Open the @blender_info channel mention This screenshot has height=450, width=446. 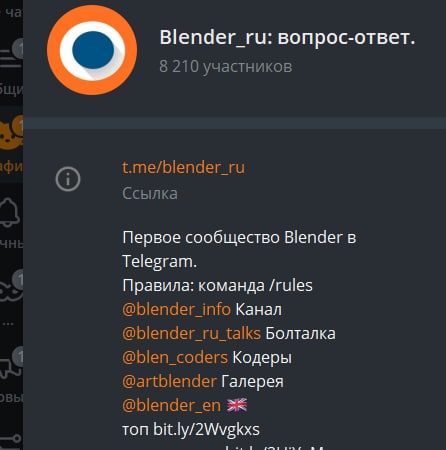(176, 309)
